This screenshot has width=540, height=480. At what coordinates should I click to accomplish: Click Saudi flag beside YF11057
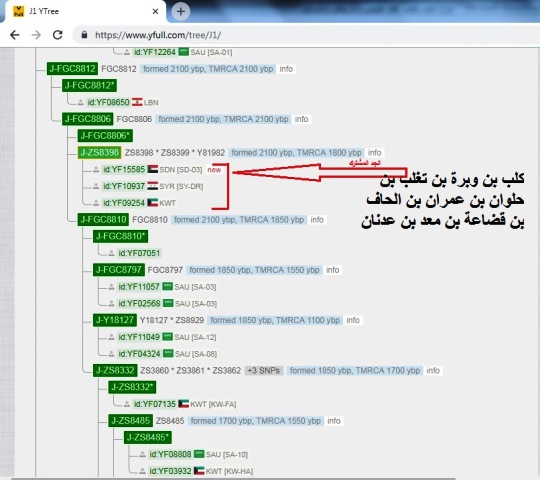pyautogui.click(x=167, y=286)
